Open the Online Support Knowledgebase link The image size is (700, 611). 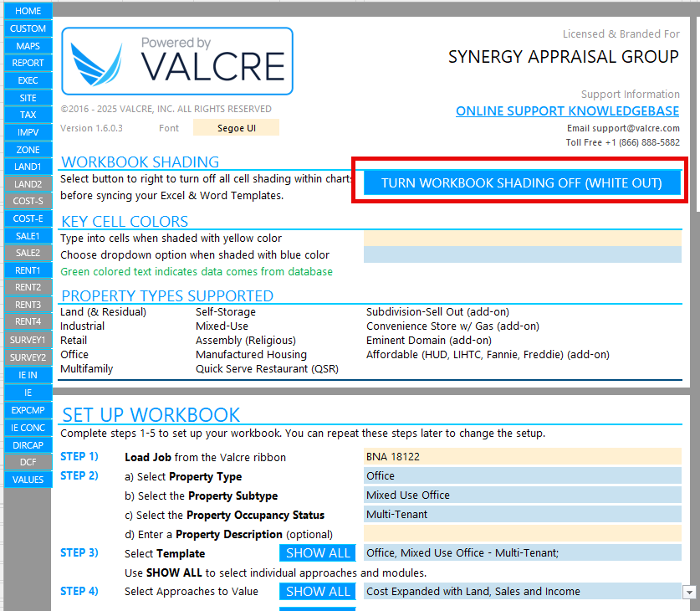click(567, 110)
